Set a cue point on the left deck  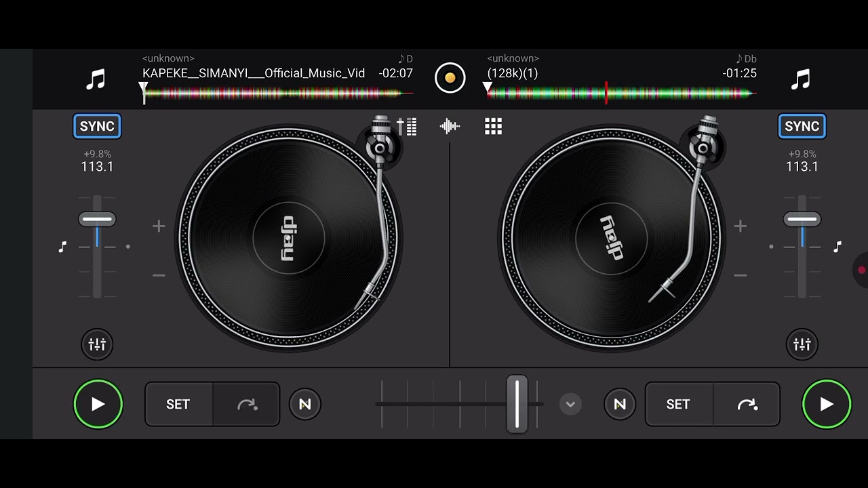pos(178,405)
